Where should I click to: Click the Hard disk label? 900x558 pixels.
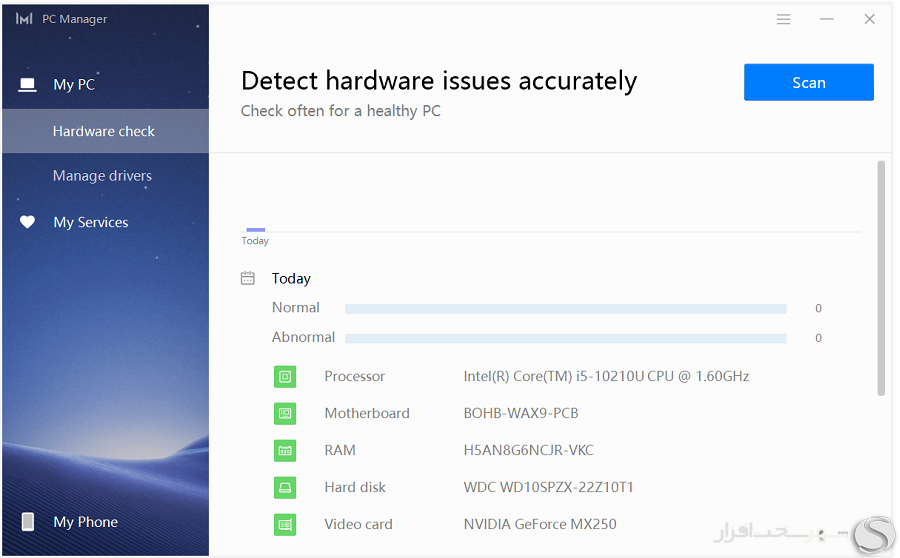click(355, 487)
